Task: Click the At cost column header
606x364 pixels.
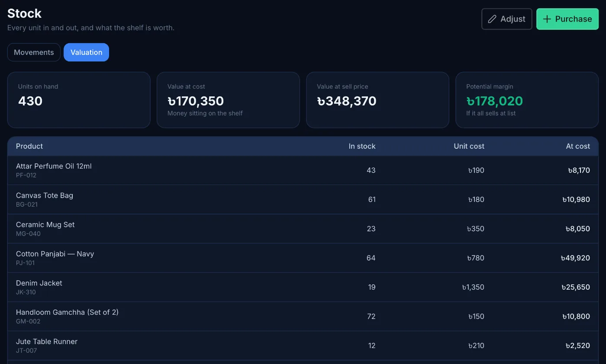Action: [578, 146]
